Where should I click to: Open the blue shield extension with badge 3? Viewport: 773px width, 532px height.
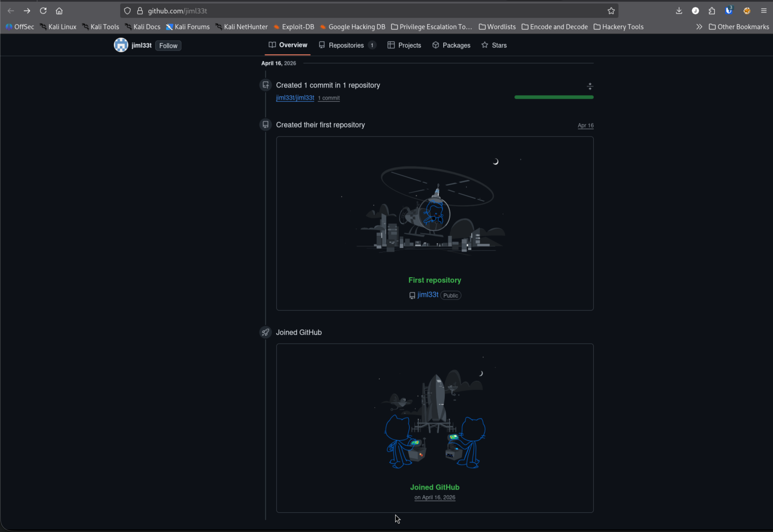point(729,11)
